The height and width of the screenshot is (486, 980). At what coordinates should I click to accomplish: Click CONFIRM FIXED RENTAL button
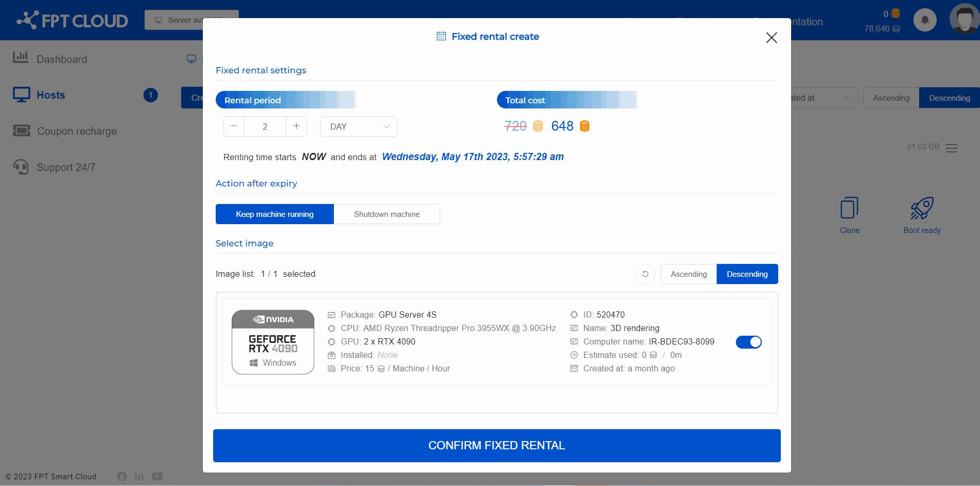coord(497,446)
